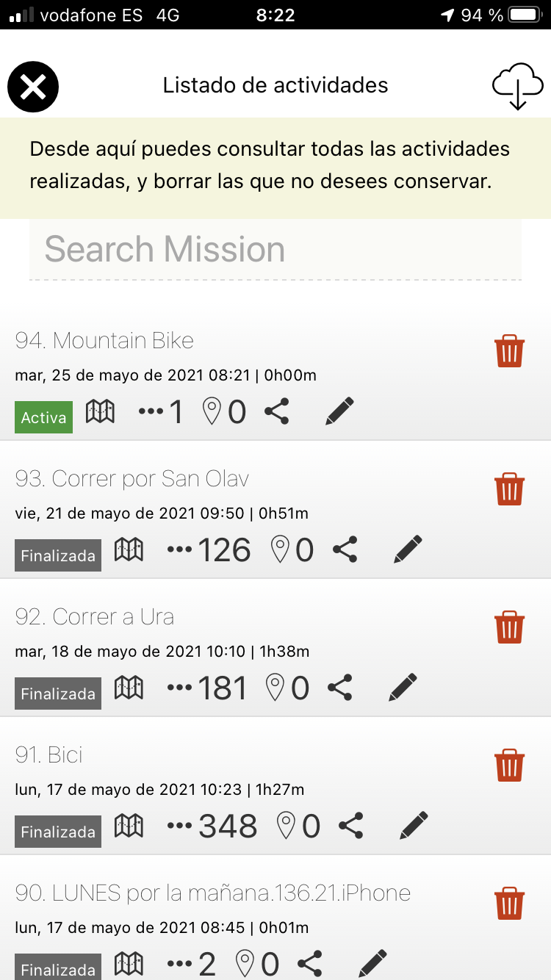Tap the cloud download icon
Viewport: 551px width, 980px height.
pos(517,86)
